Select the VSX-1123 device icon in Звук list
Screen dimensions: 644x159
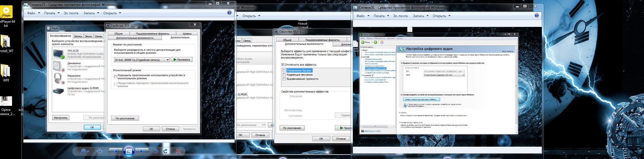click(59, 54)
